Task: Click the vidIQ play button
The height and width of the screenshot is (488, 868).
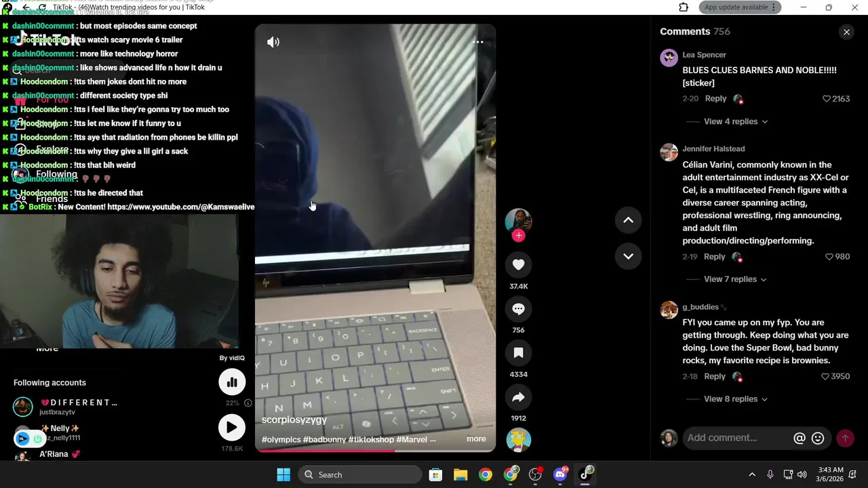Action: pos(232,428)
